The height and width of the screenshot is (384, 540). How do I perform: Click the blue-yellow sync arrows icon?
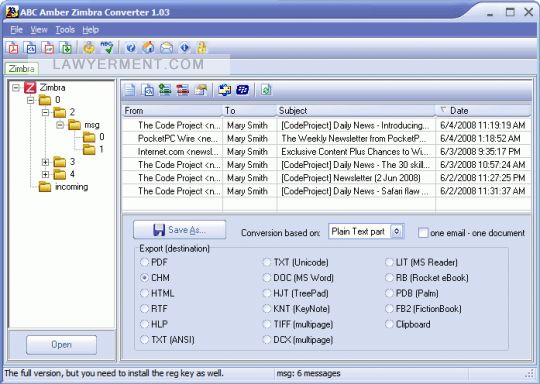(225, 90)
